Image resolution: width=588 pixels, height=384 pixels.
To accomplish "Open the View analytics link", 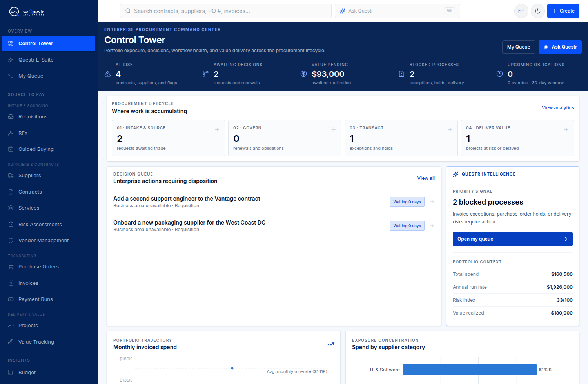I will [x=558, y=108].
